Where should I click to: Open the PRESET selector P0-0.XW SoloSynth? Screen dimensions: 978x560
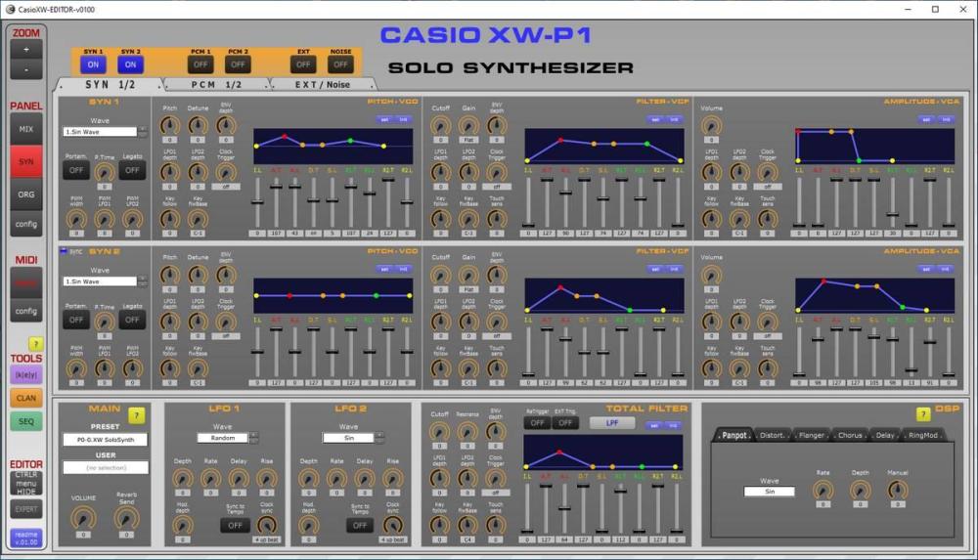point(106,440)
